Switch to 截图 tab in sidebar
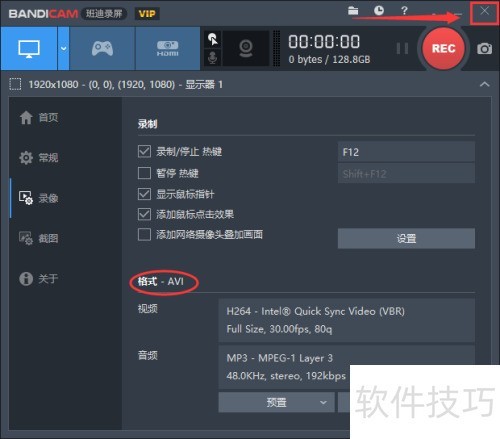The width and height of the screenshot is (500, 439). [39, 238]
